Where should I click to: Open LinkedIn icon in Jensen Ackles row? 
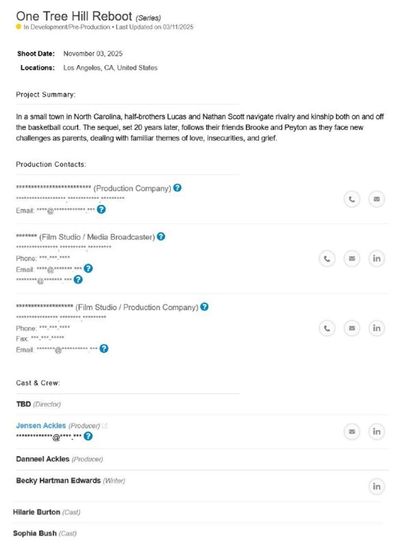click(376, 431)
